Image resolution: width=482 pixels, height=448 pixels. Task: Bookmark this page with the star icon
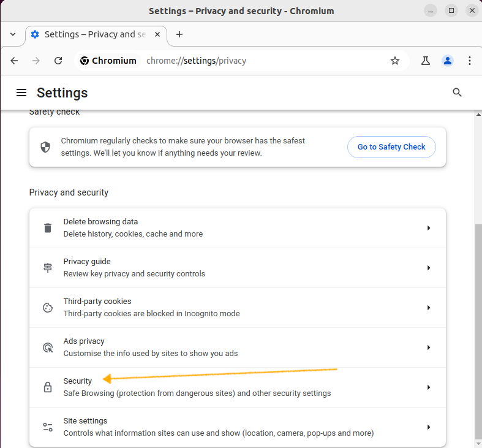coord(394,61)
